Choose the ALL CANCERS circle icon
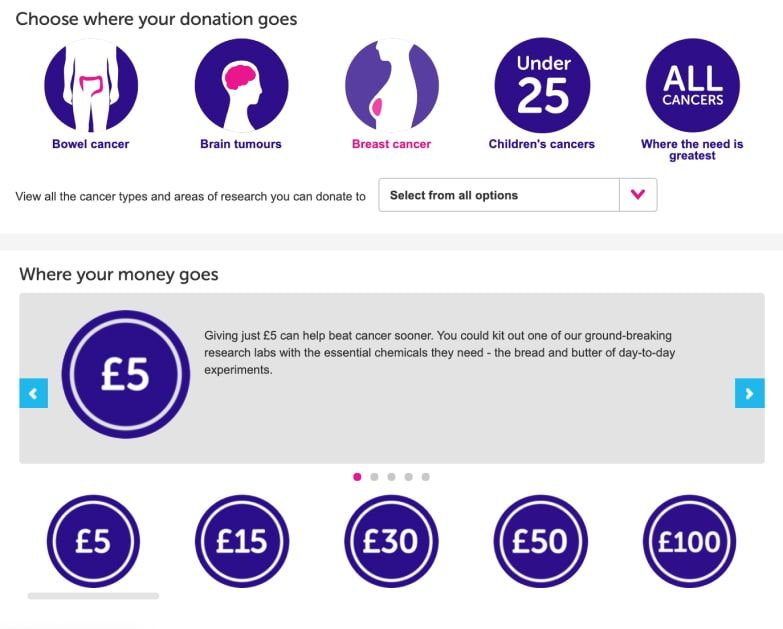783x629 pixels. [x=693, y=85]
